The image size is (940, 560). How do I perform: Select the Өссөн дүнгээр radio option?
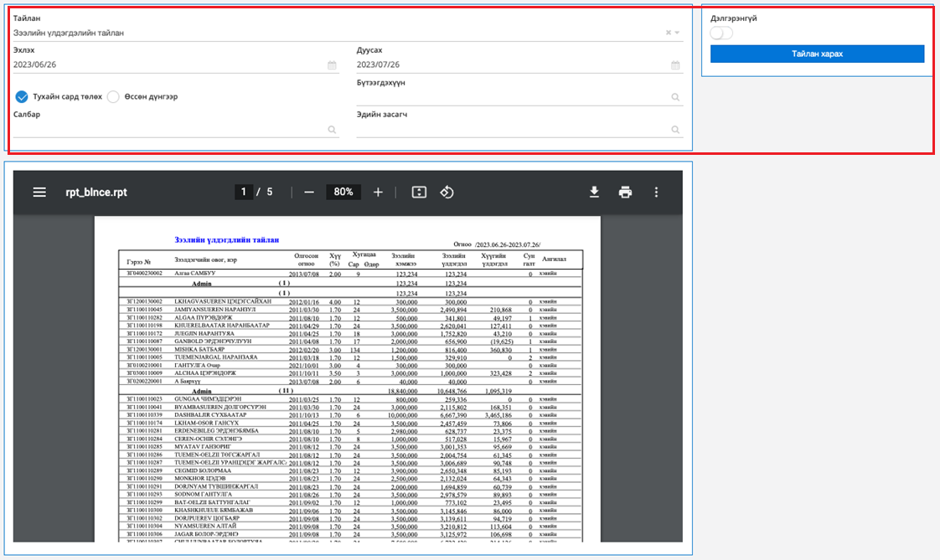point(113,96)
